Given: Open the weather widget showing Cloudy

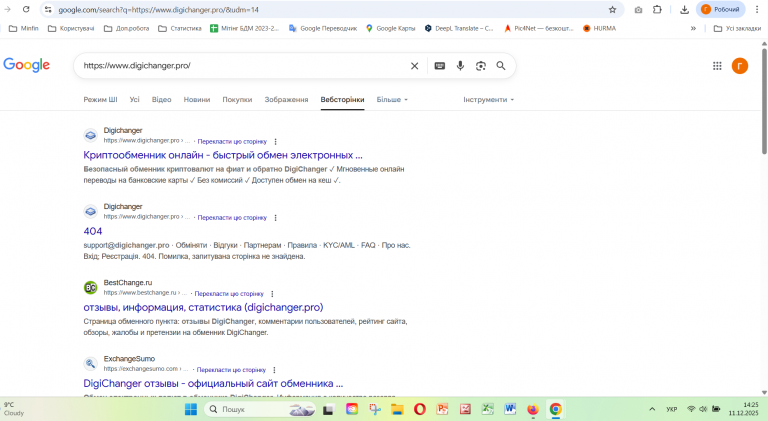Looking at the screenshot, I should [x=14, y=409].
